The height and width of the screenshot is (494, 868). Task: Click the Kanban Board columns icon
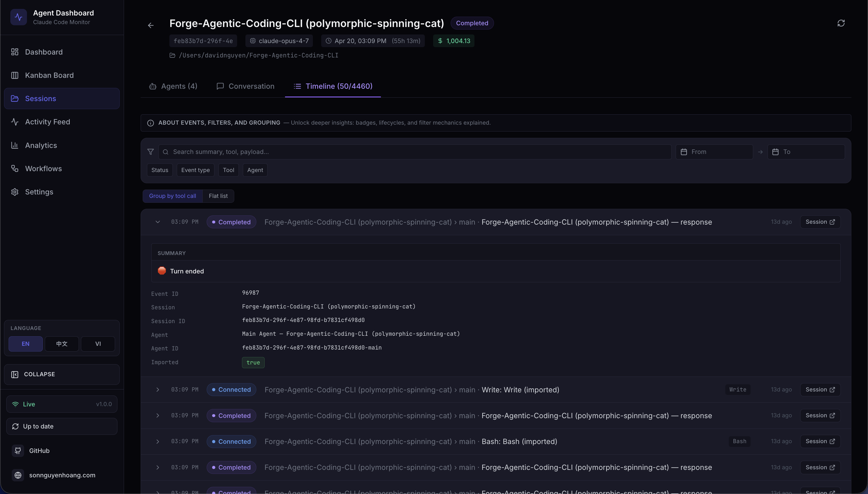click(15, 75)
